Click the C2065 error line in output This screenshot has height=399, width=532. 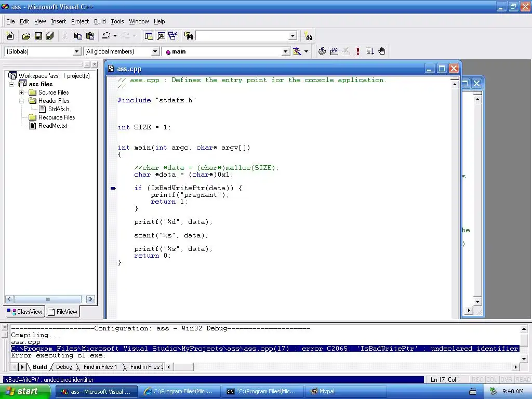click(265, 349)
